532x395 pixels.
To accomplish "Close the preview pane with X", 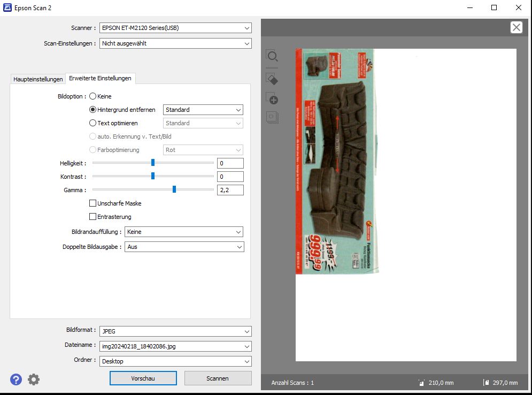I will coord(516,27).
